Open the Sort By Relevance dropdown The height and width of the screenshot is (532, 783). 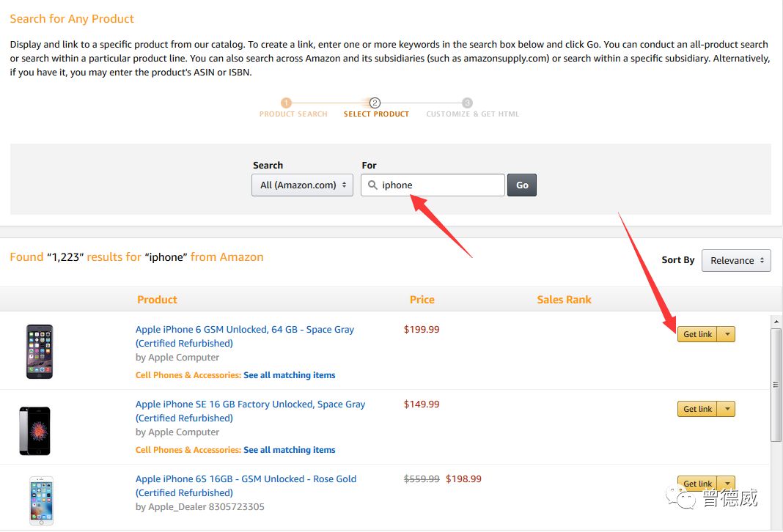click(x=736, y=261)
